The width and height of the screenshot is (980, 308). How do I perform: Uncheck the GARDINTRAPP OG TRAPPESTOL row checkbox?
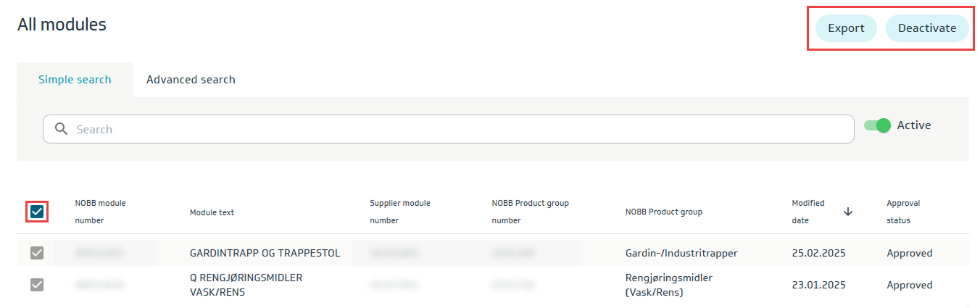(37, 253)
